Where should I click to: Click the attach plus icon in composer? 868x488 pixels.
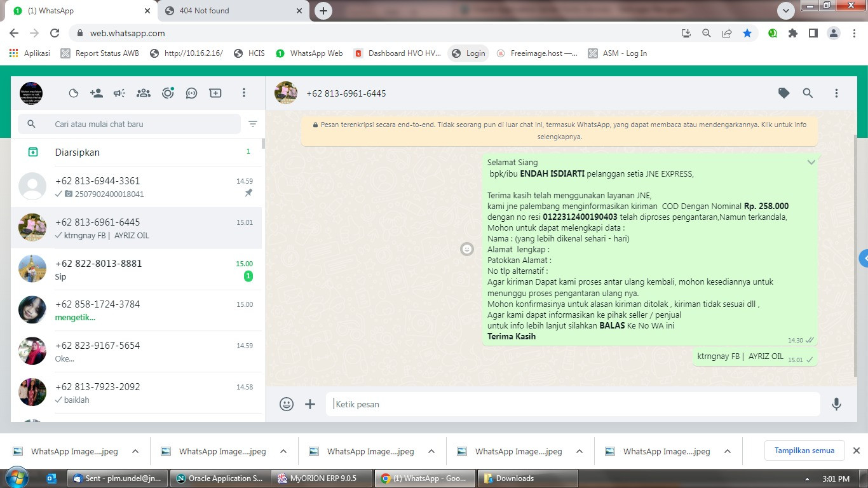(x=310, y=404)
